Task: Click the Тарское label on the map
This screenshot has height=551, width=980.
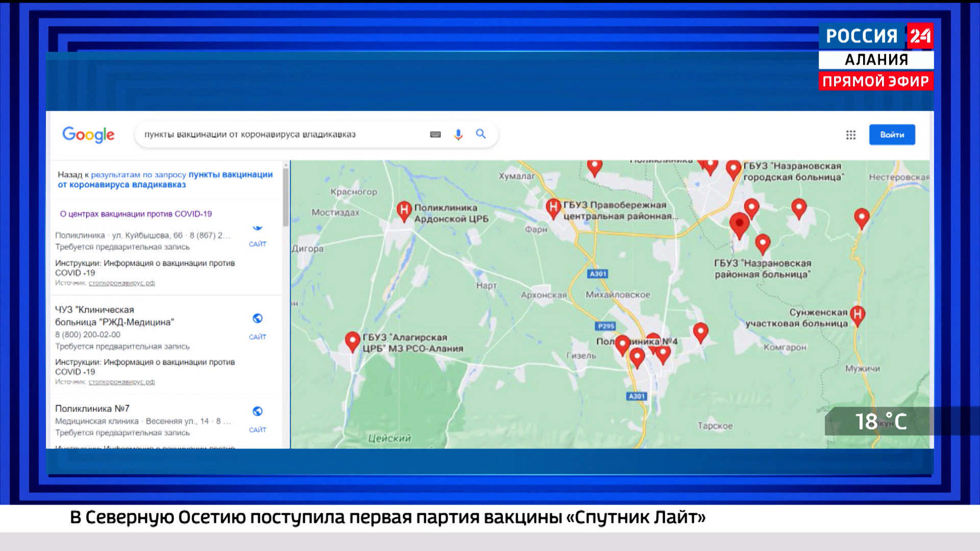Action: tap(716, 425)
